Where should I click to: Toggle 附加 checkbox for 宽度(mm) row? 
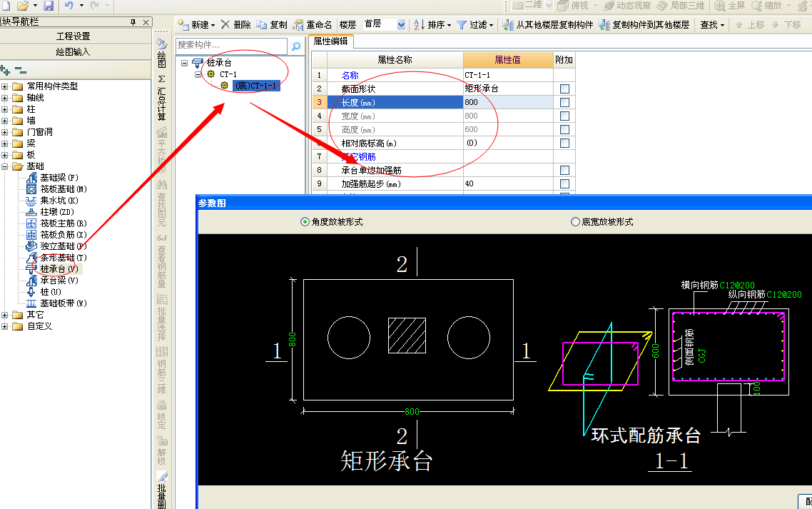coord(564,116)
